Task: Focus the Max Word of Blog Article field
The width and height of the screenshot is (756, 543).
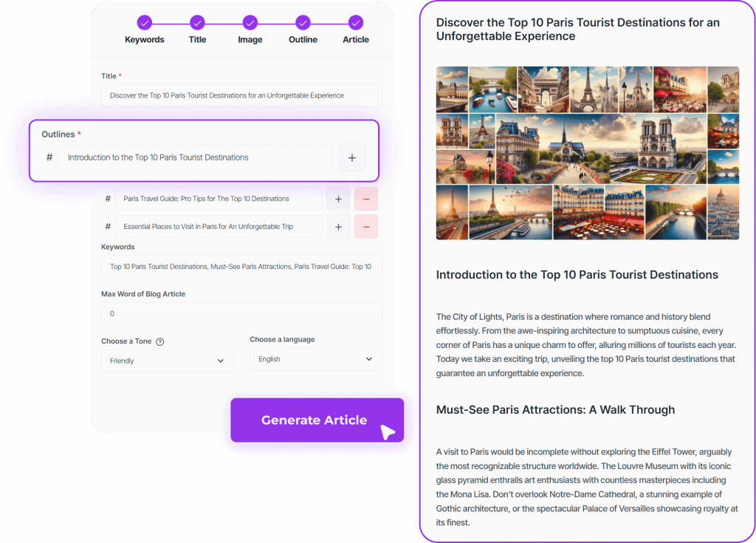Action: coord(241,314)
